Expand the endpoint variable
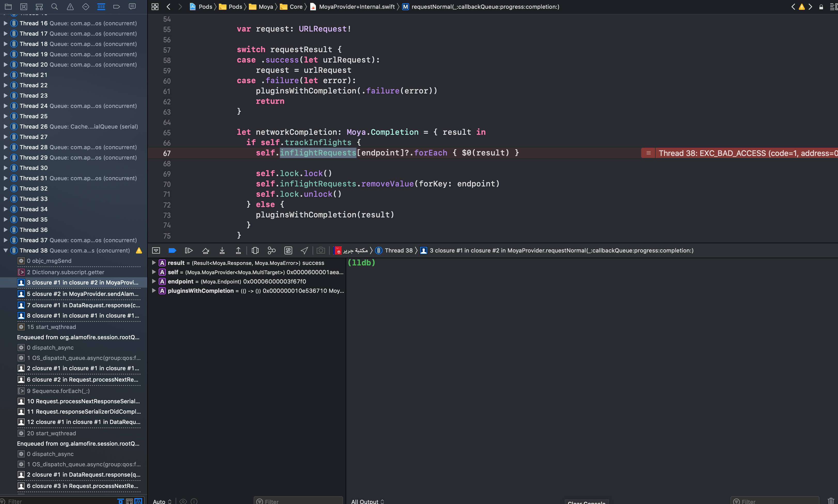The height and width of the screenshot is (504, 838). tap(153, 281)
